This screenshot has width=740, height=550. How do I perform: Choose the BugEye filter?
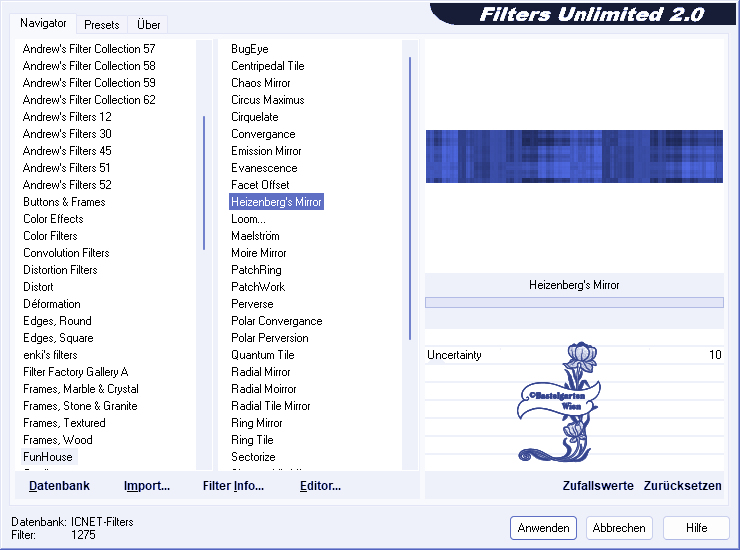(250, 49)
